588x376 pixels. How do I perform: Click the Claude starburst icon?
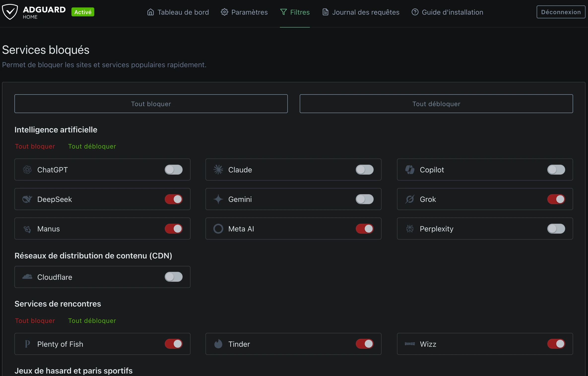click(x=218, y=170)
